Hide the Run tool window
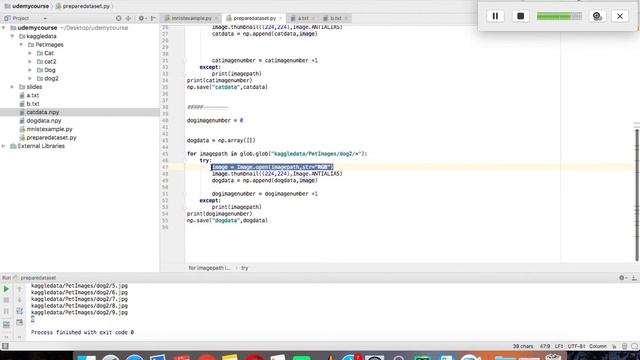This screenshot has width=640, height=360. coord(634,278)
